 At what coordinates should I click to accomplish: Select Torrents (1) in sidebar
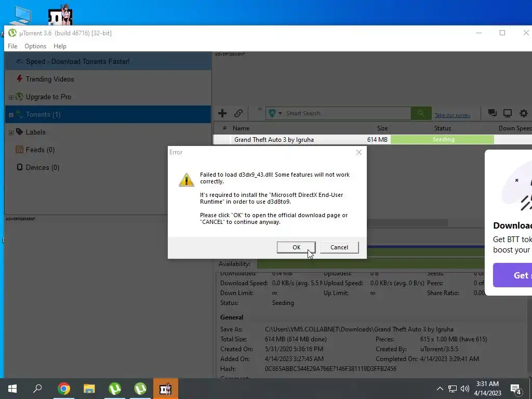point(108,114)
